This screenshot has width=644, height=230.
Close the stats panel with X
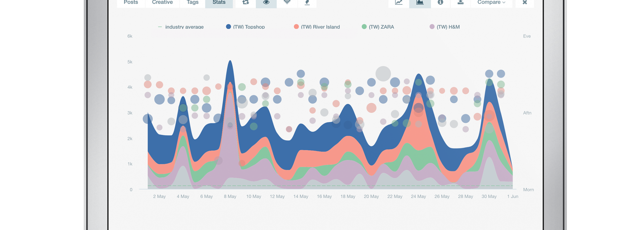click(x=525, y=3)
